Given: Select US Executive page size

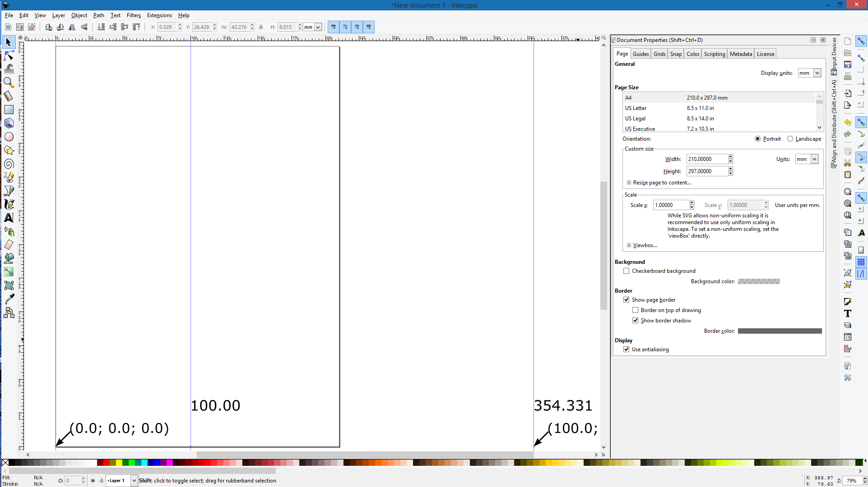Looking at the screenshot, I should (720, 129).
